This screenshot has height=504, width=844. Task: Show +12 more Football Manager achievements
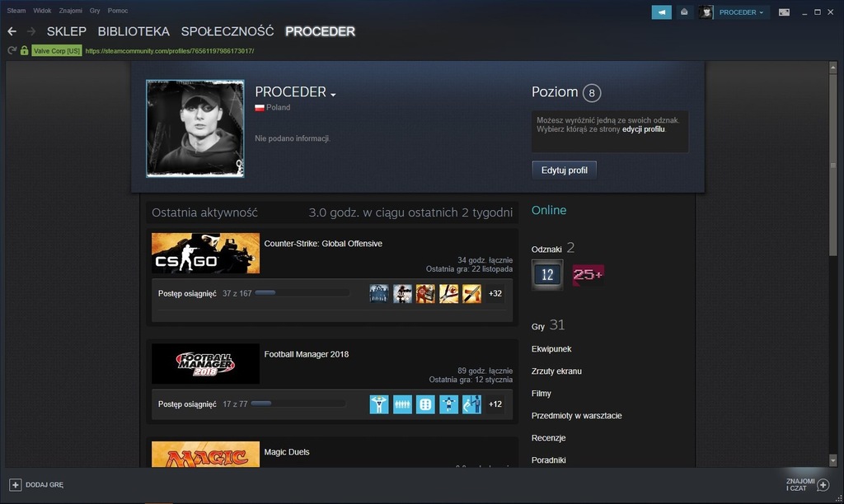[x=495, y=404]
